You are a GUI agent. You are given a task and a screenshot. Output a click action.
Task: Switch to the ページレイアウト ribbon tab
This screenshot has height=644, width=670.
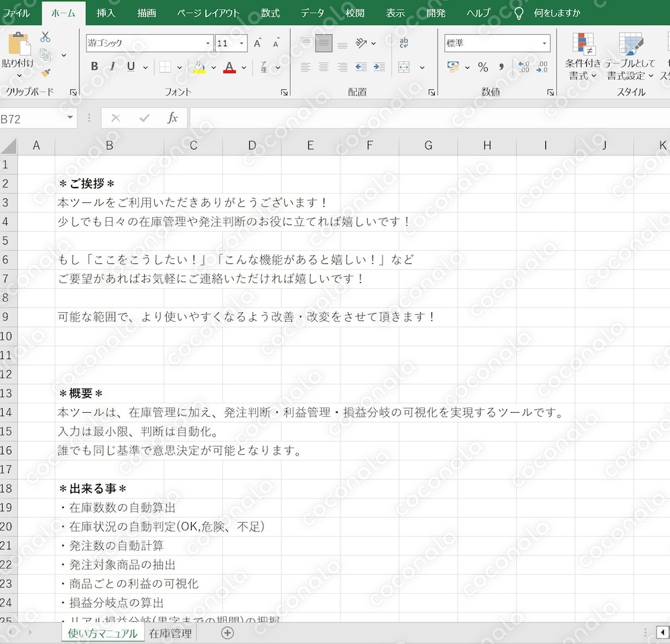click(x=208, y=13)
